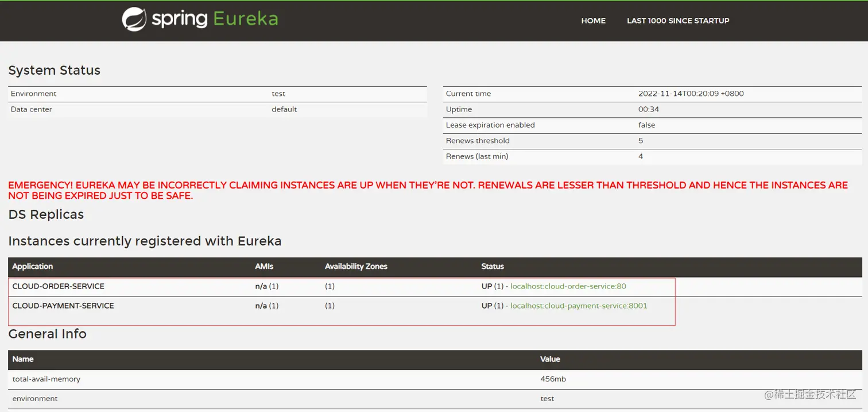
Task: Select the Renews threshold value 5
Action: pos(641,140)
